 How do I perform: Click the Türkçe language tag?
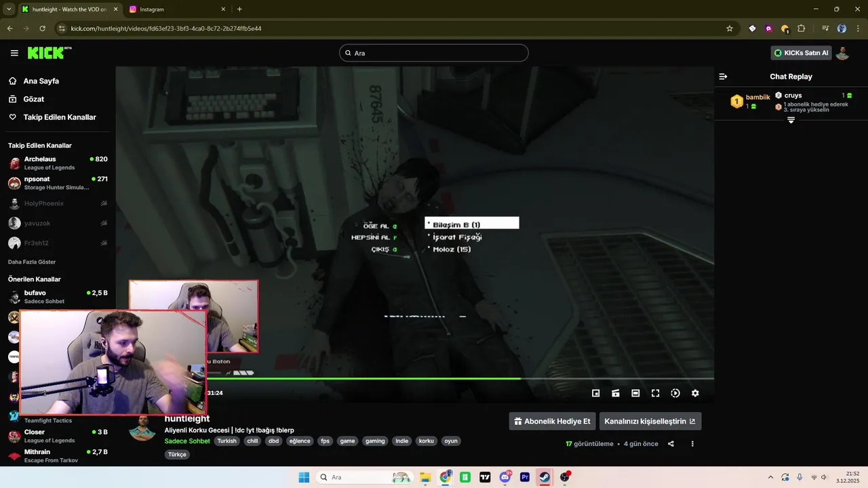tap(177, 454)
